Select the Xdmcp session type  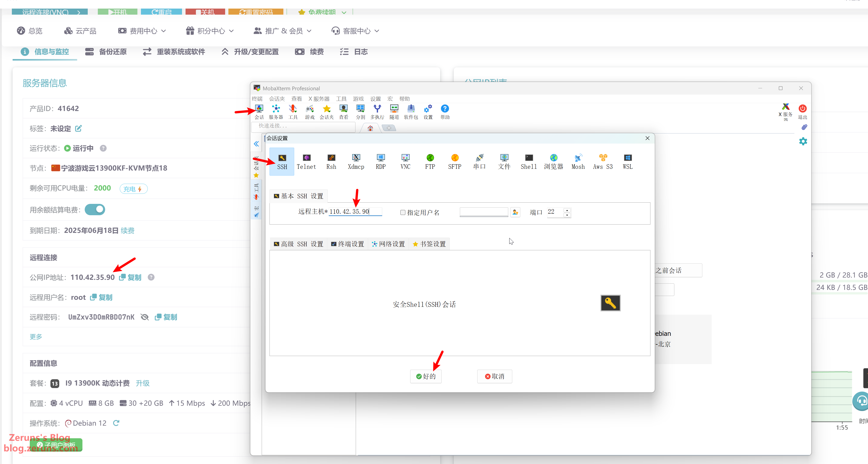pos(356,161)
